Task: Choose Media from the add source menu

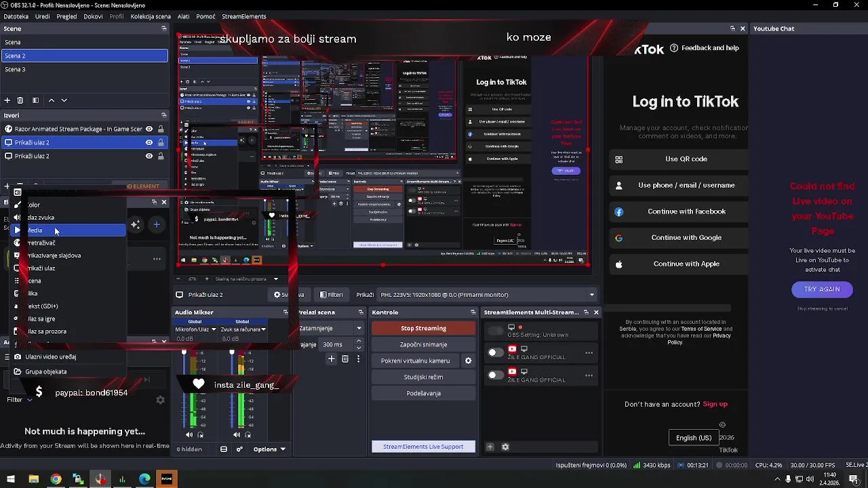Action: click(x=68, y=230)
